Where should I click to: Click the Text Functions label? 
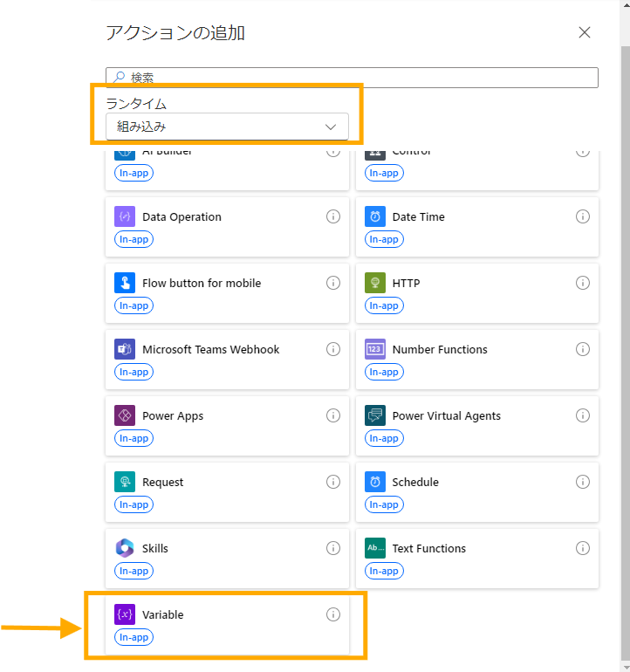coord(429,549)
